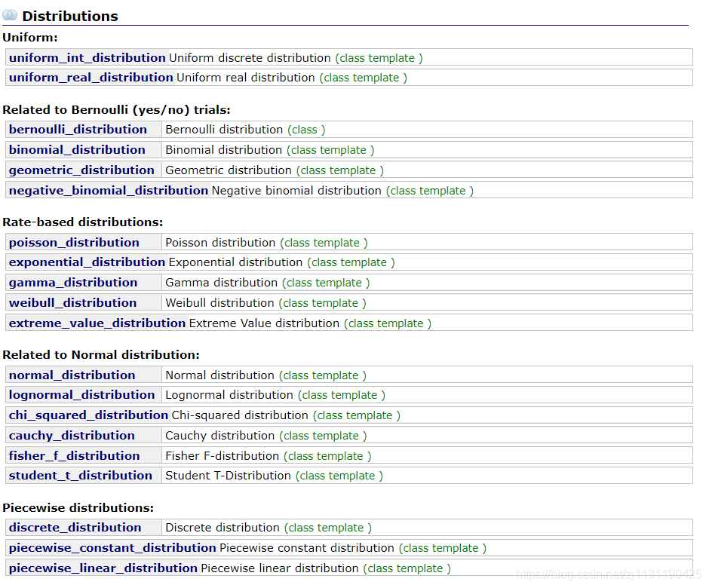Click 'Negative binomial distribution' description
The height and width of the screenshot is (588, 709).
(296, 191)
